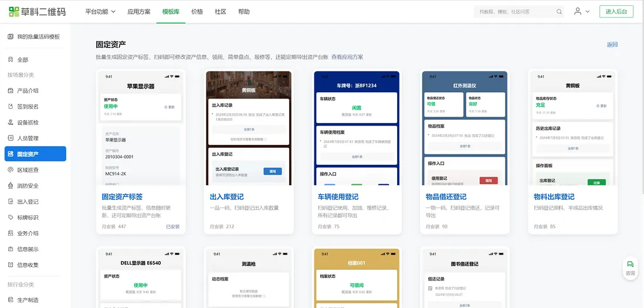Viewport: 644px width, 308px height.
Task: Click the 信息收集 sidebar icon
Action: point(11,265)
